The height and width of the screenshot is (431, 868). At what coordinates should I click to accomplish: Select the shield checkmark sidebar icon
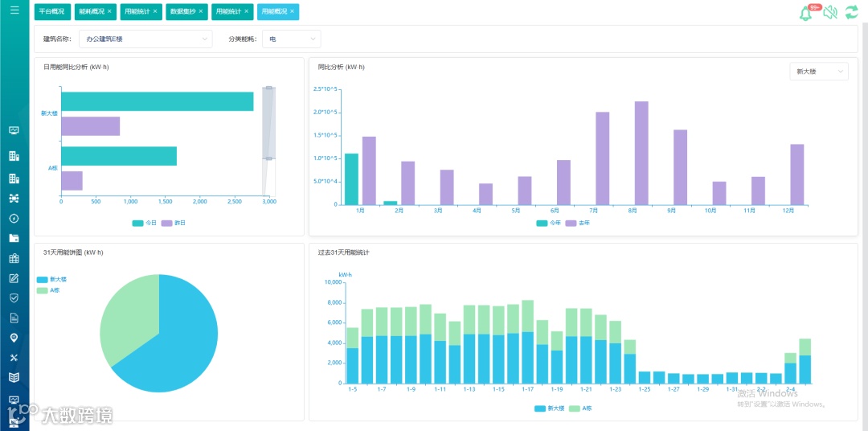[14, 298]
